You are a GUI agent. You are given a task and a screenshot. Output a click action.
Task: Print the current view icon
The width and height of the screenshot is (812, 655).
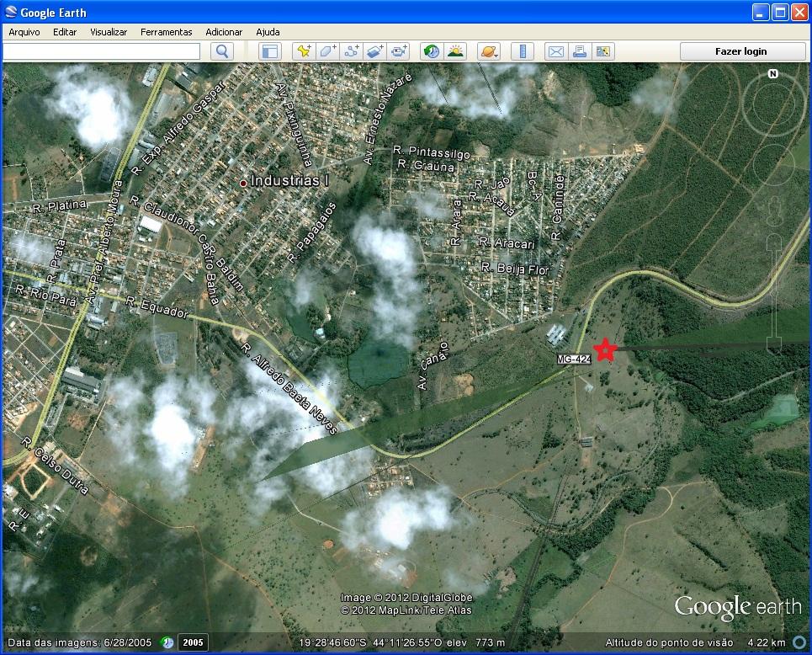coord(580,51)
